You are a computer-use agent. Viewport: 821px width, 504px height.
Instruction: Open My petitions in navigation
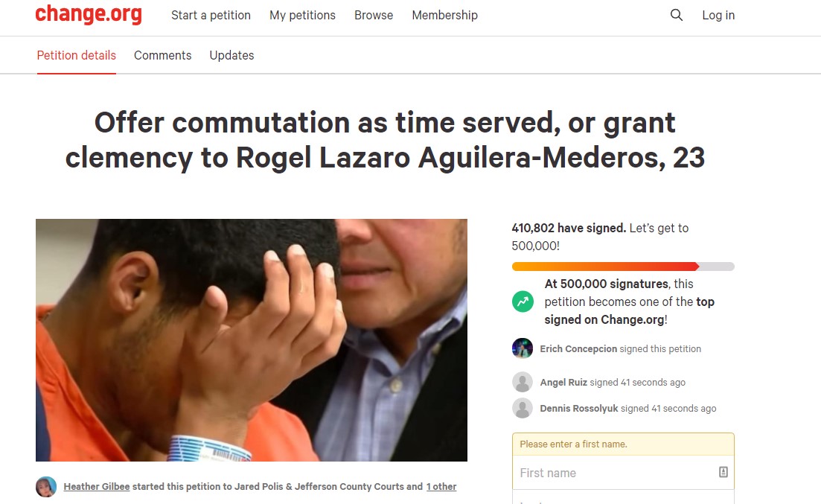[303, 15]
